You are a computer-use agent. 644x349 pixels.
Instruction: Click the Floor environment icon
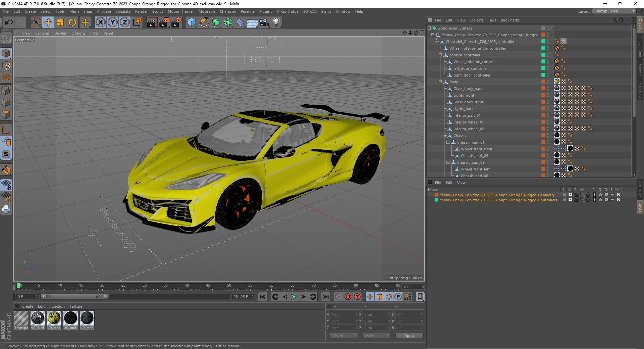[x=252, y=22]
